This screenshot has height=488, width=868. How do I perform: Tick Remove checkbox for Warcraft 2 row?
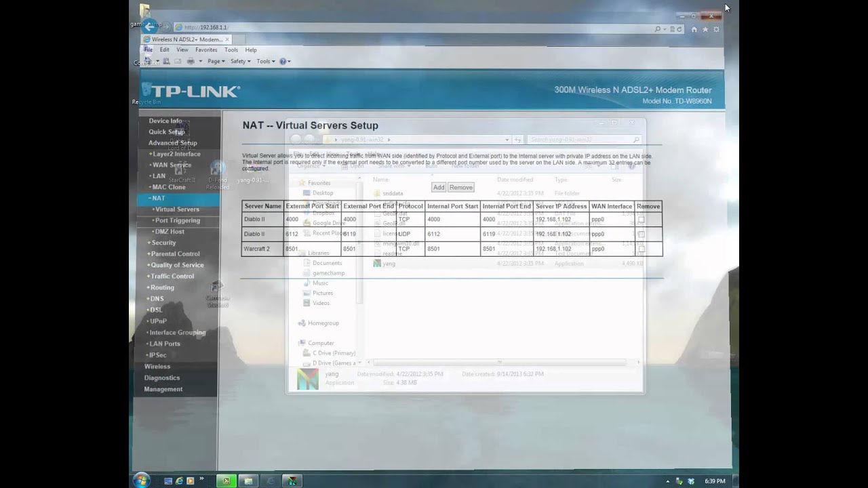[x=641, y=249]
